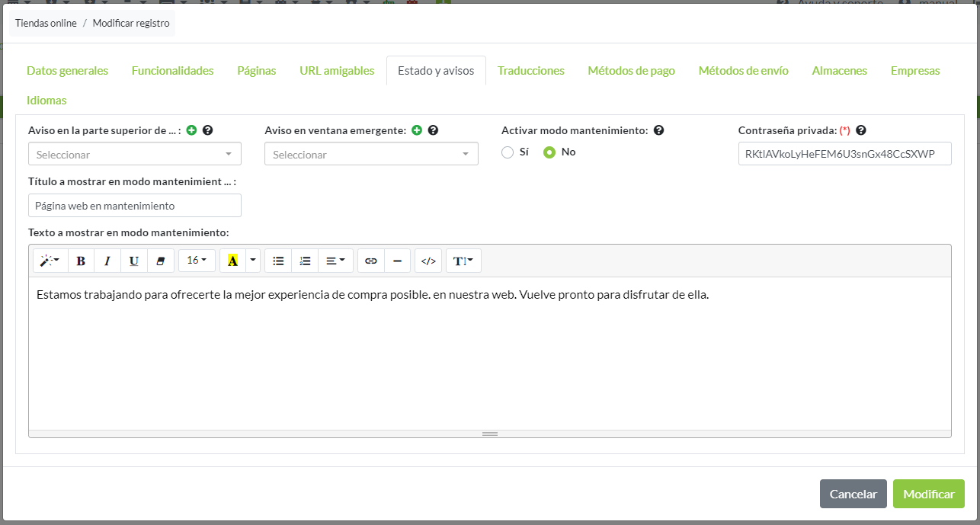Open the Funcionalidades tab

[172, 71]
